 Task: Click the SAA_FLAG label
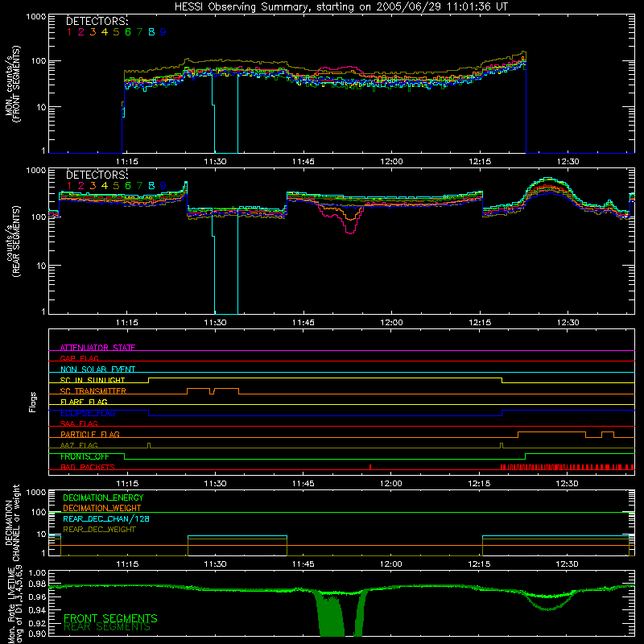[79, 423]
